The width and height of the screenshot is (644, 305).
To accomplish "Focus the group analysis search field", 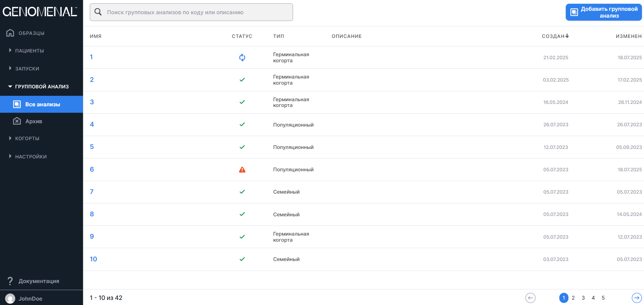I will (196, 12).
